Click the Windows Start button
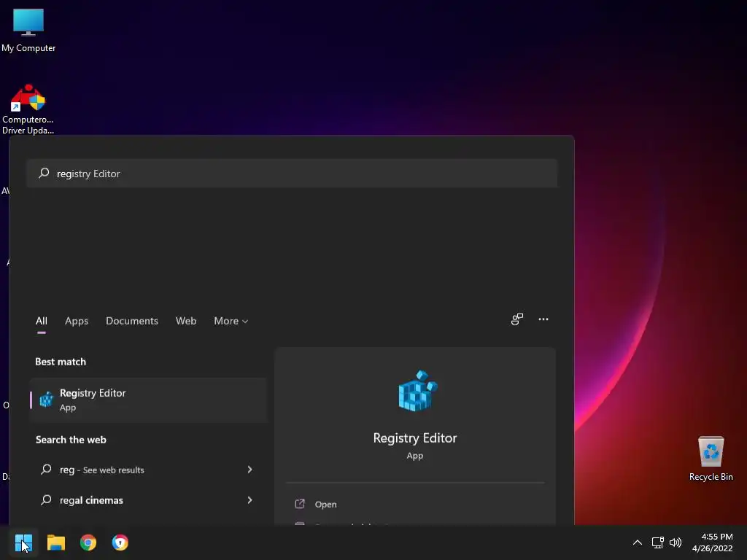747x560 pixels. coord(23,542)
